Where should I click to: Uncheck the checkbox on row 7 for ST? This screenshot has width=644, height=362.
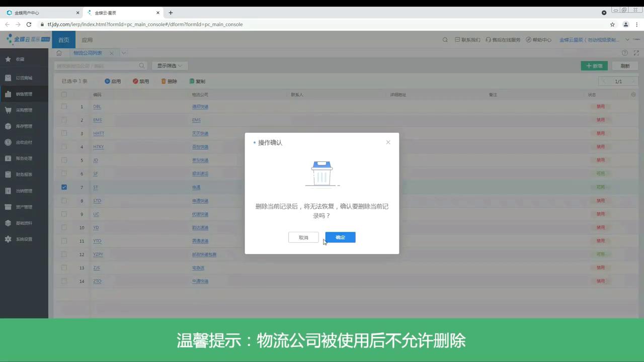click(x=64, y=187)
